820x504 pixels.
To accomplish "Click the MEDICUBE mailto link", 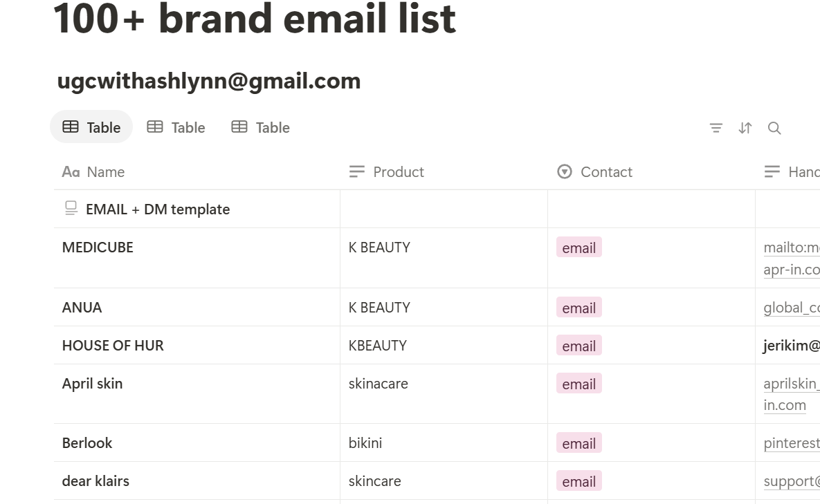I will click(791, 248).
